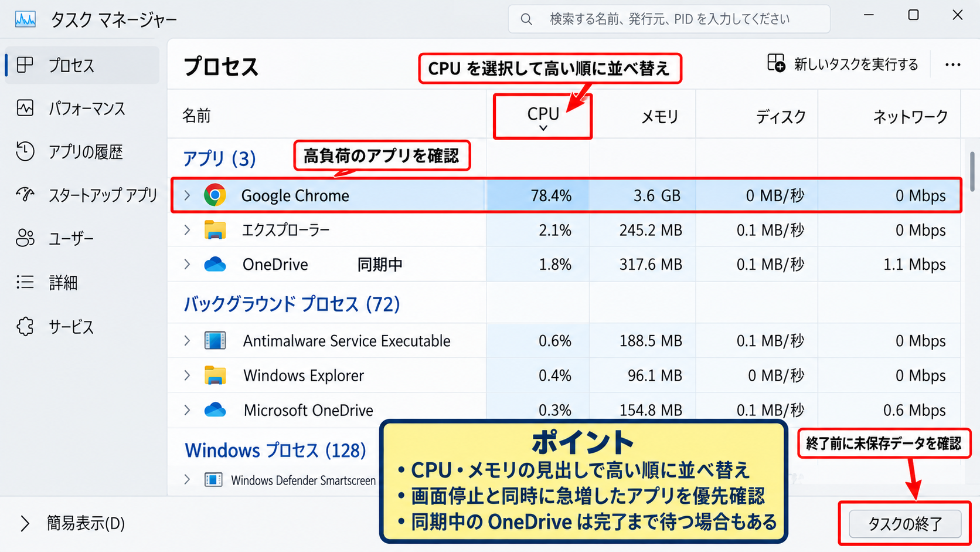
Task: Select the 78.4% CPU value for Chrome
Action: pos(551,196)
